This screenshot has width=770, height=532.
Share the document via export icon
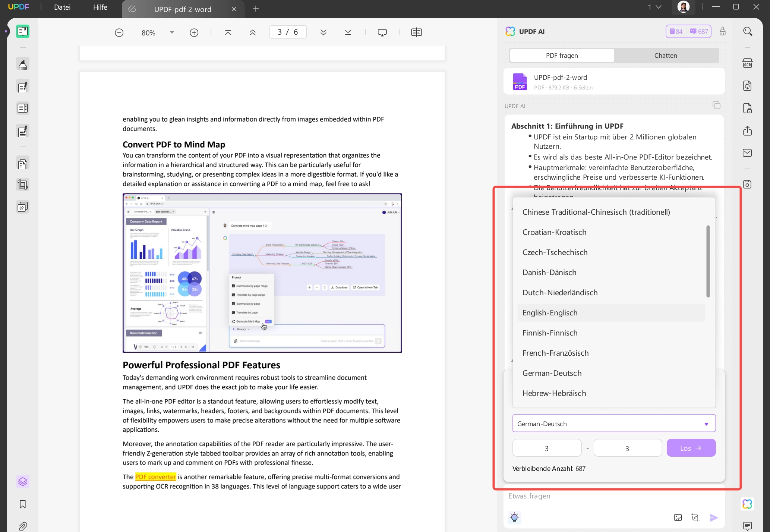click(748, 131)
